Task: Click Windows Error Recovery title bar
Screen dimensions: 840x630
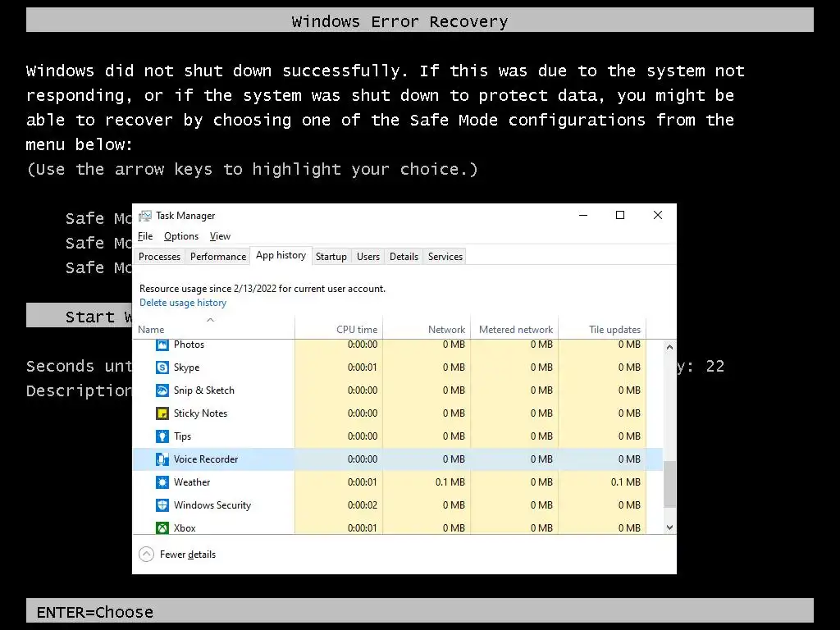Action: coord(420,21)
